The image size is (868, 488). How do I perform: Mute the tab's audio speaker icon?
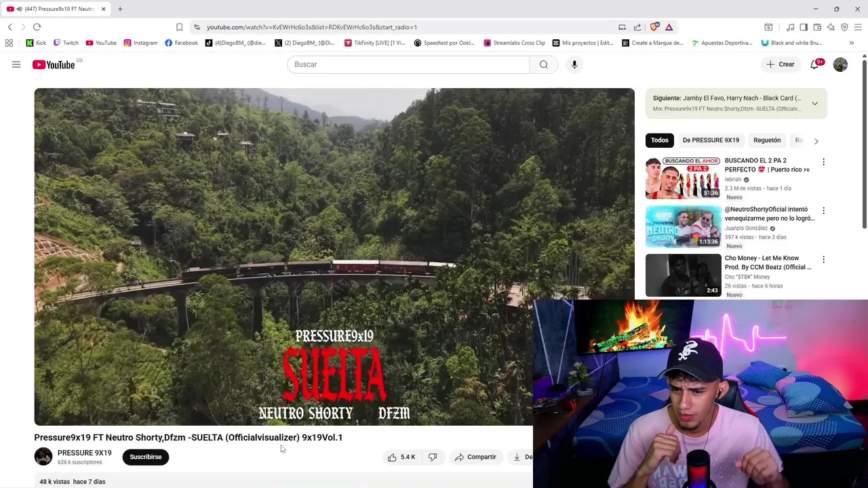19,9
